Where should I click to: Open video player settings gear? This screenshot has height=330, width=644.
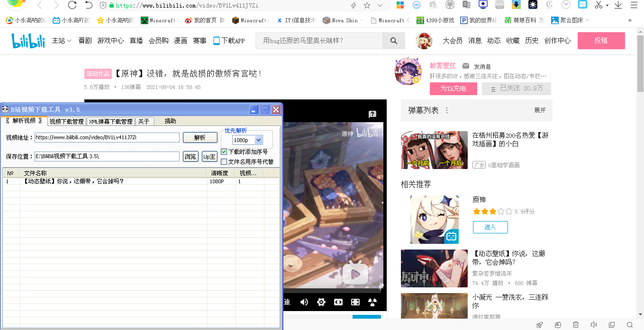click(321, 302)
